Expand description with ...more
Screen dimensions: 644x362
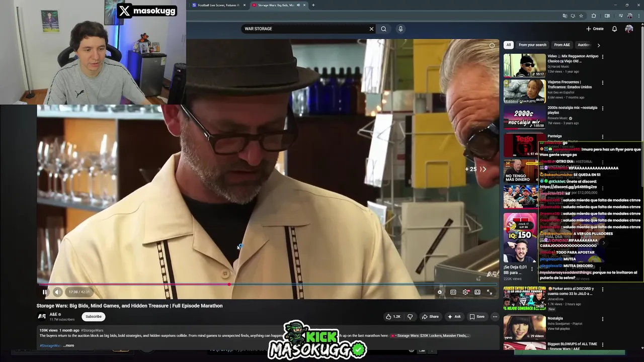coord(69,345)
